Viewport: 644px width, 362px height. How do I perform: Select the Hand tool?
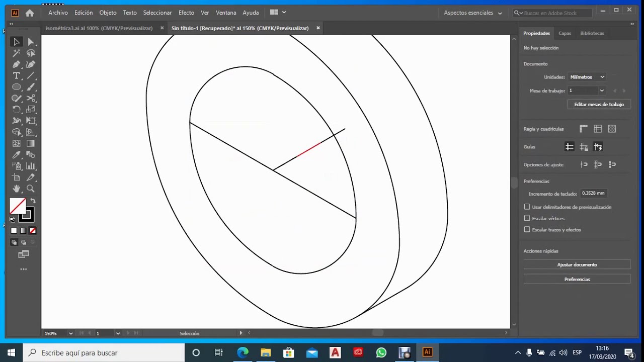pyautogui.click(x=17, y=189)
